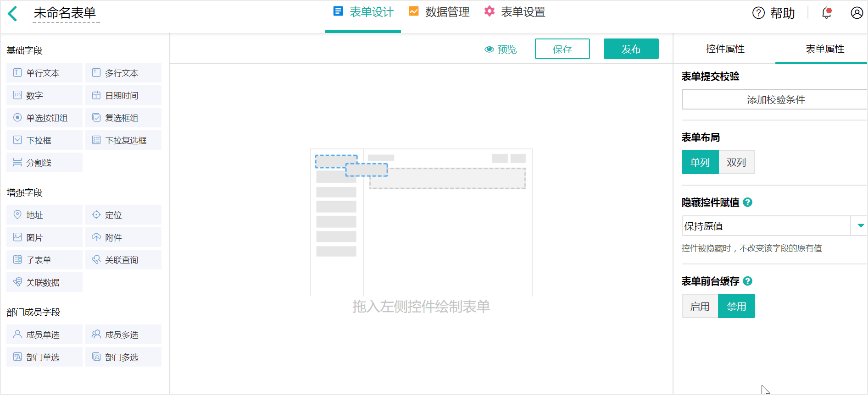Click the 多行文本 label text

[122, 73]
